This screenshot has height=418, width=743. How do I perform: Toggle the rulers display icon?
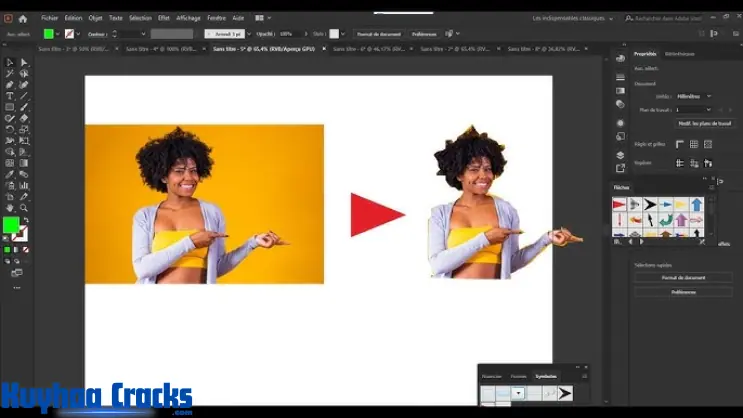pos(680,144)
